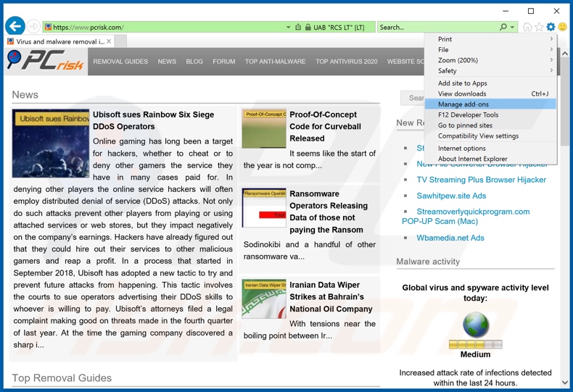Click the Ubisoft article thumbnail image
Viewport: 573px width, 392px height.
coord(51,143)
